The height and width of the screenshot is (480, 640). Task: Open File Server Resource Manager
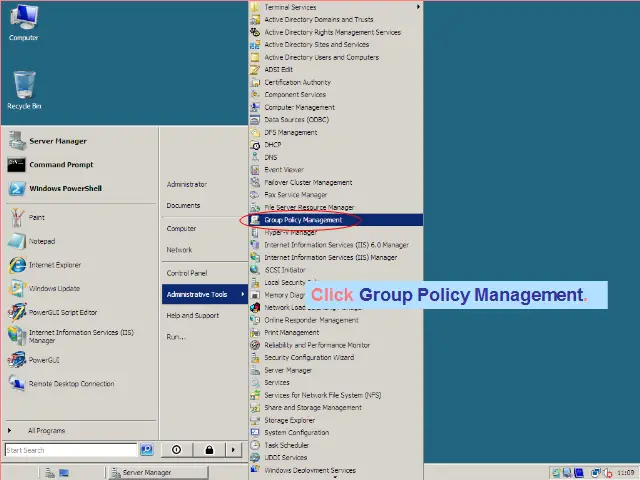(336, 207)
